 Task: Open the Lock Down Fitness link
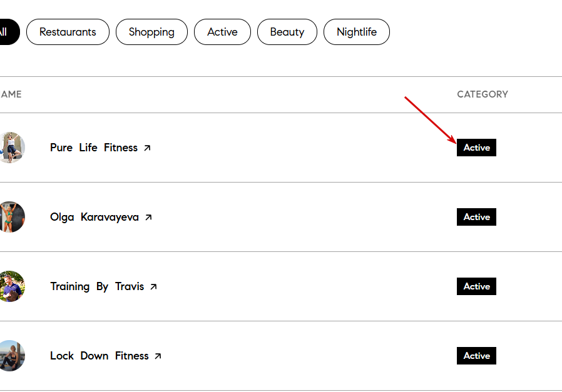coord(100,356)
